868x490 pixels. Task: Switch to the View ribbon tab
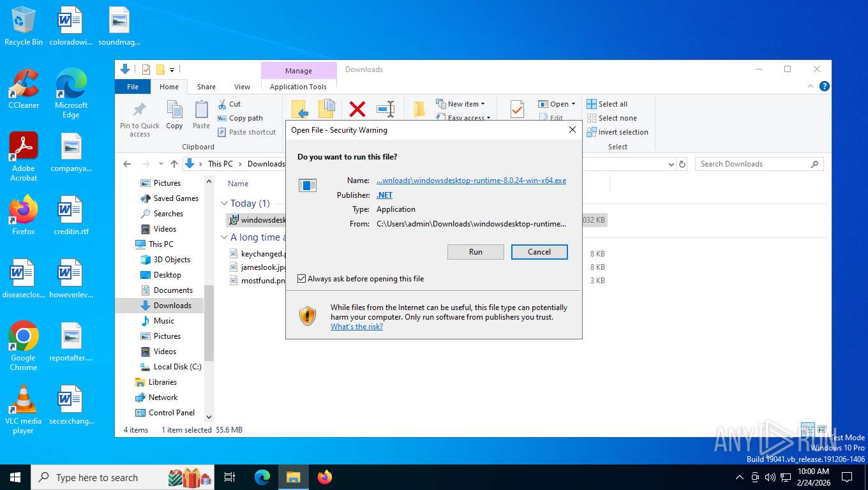[242, 87]
